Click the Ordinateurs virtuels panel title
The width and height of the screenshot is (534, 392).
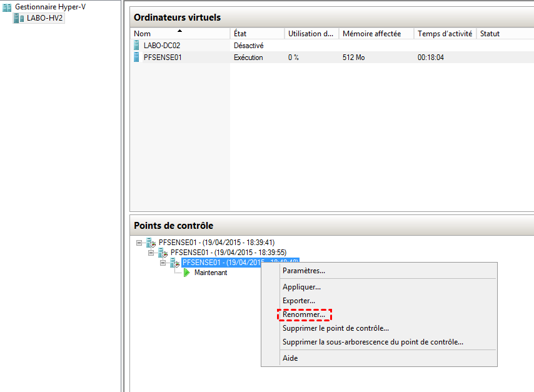[177, 18]
